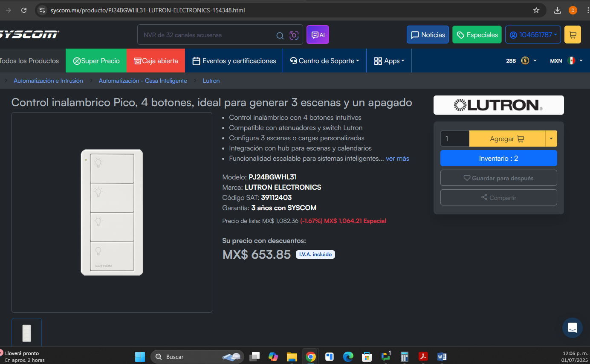Viewport: 590px width, 364px height.
Task: Open the taskbar clock and date
Action: (574, 357)
